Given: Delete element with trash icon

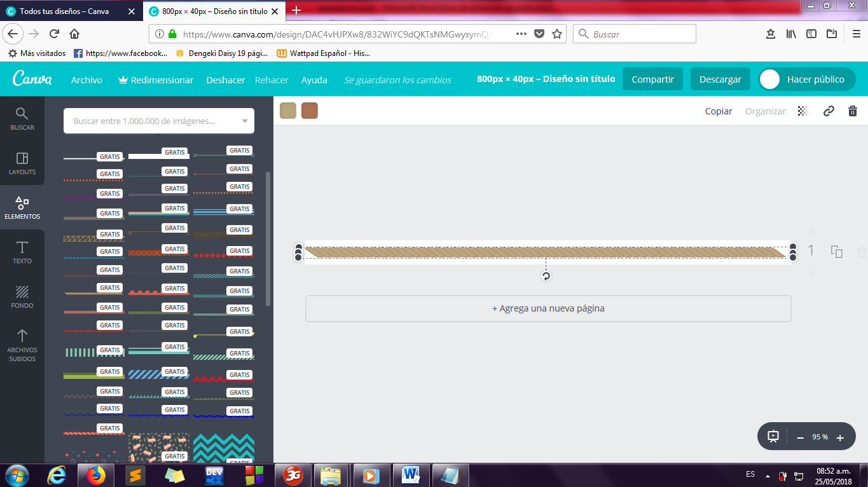Looking at the screenshot, I should pyautogui.click(x=853, y=111).
